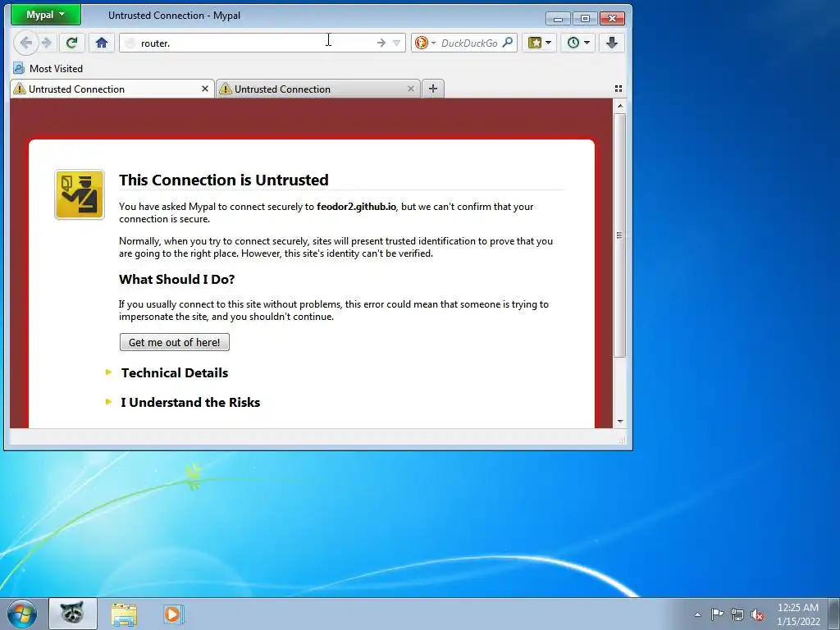The image size is (840, 630).
Task: Click the vertical scrollbar thumb
Action: pyautogui.click(x=620, y=235)
